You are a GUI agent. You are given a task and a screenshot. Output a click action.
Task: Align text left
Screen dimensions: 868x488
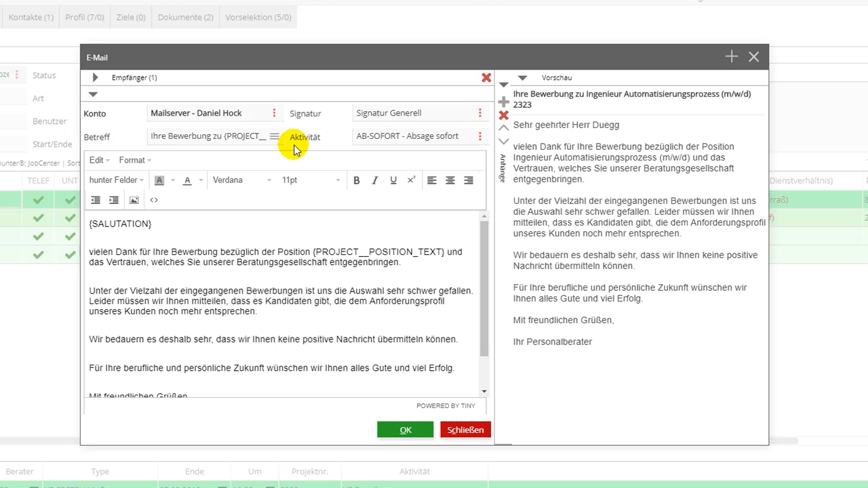(432, 180)
